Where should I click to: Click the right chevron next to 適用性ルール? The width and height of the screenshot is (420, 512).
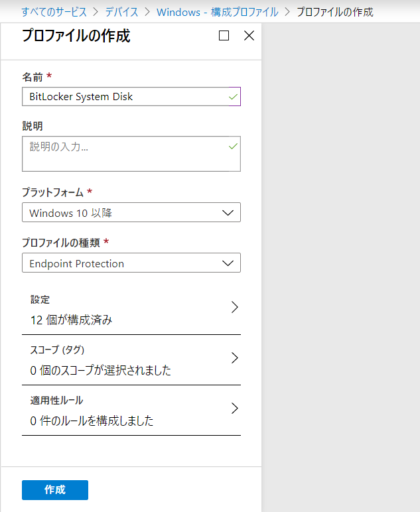pos(235,408)
